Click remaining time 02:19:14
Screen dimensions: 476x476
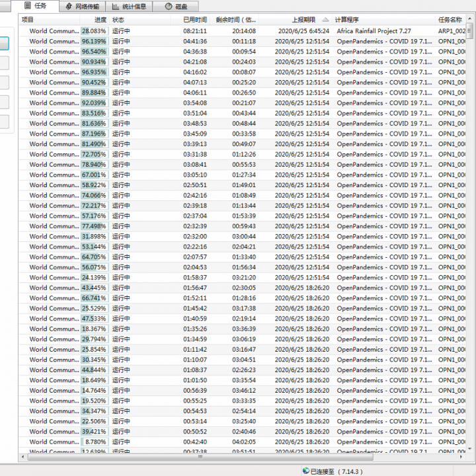point(244,319)
